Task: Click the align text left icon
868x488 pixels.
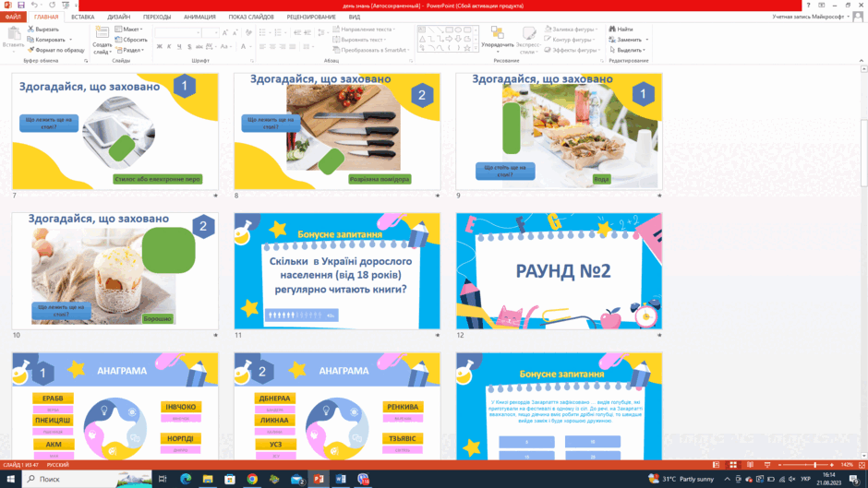Action: tap(262, 46)
